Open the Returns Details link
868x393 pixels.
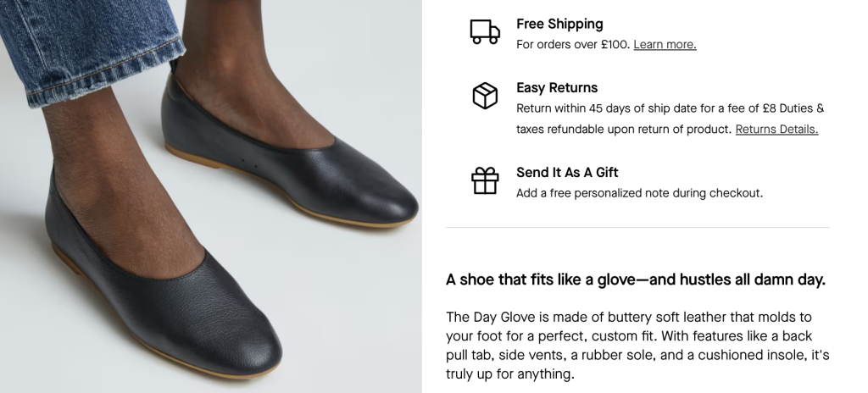(776, 129)
